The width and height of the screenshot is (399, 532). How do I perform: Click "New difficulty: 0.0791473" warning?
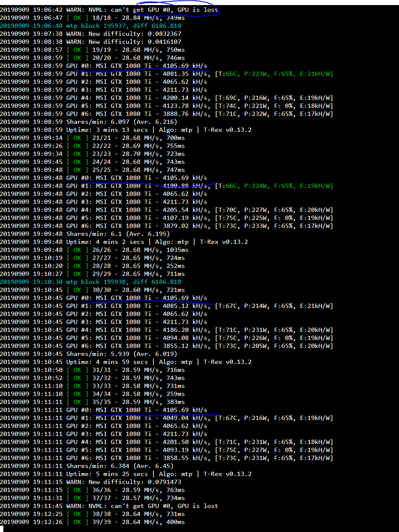tap(91, 482)
